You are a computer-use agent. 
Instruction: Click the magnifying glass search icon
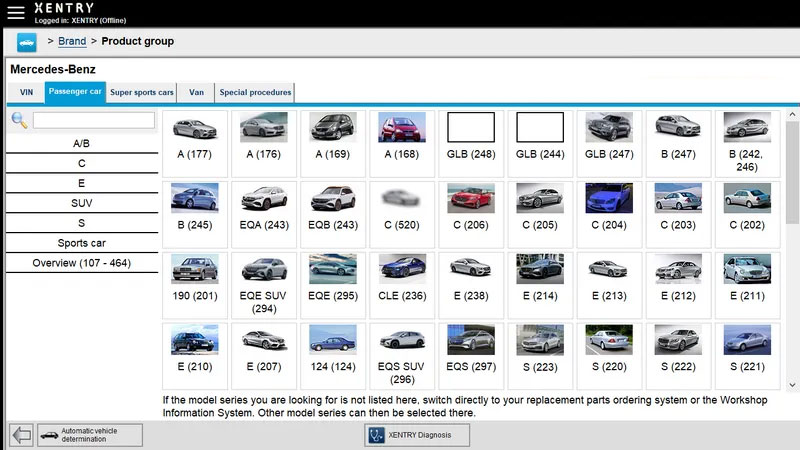(x=19, y=120)
